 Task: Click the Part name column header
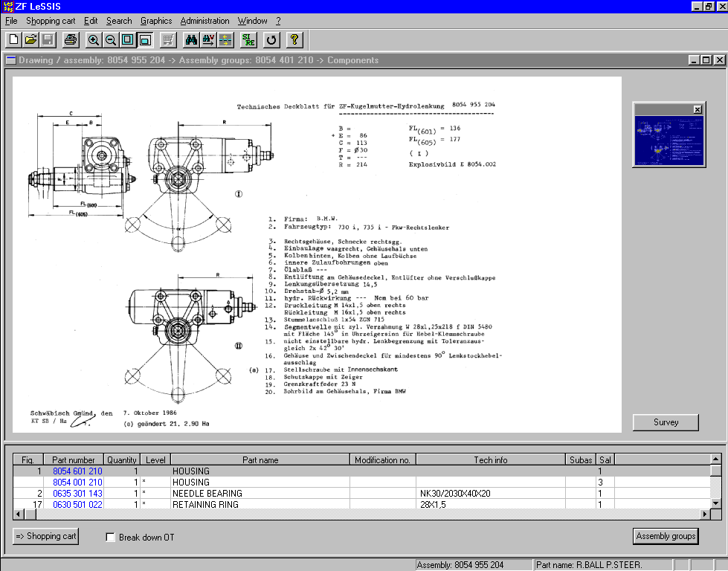click(260, 459)
